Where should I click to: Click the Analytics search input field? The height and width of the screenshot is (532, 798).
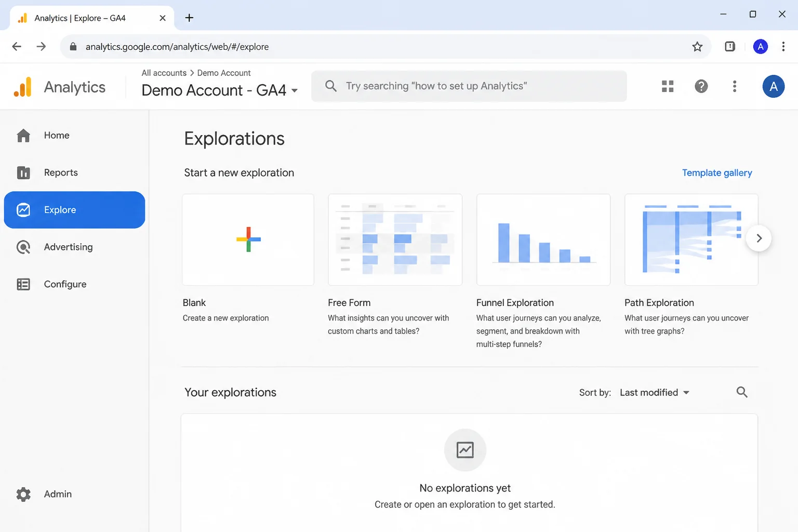pyautogui.click(x=469, y=86)
